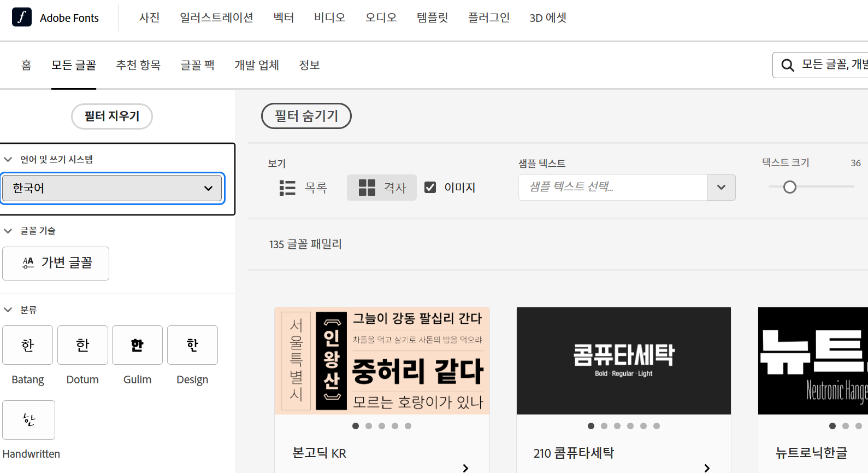This screenshot has width=868, height=473.
Task: Toggle the 이미지 checkbox
Action: (430, 188)
